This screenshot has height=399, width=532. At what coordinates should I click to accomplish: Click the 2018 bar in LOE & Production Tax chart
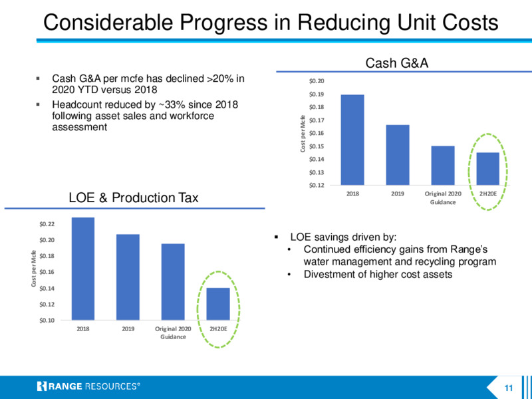pyautogui.click(x=83, y=269)
